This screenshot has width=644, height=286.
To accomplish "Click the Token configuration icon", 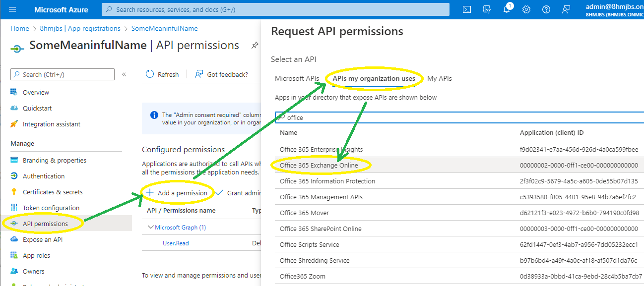I will [14, 208].
